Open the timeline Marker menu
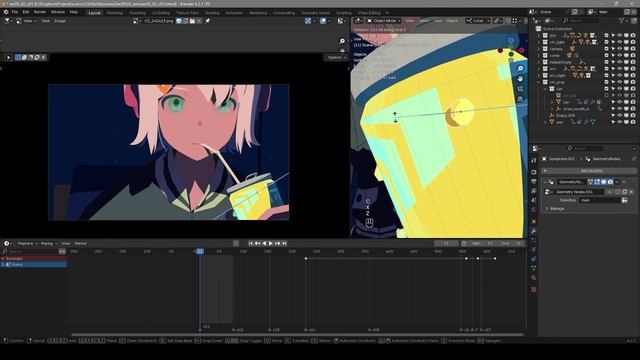The width and height of the screenshot is (640, 360). (x=80, y=243)
